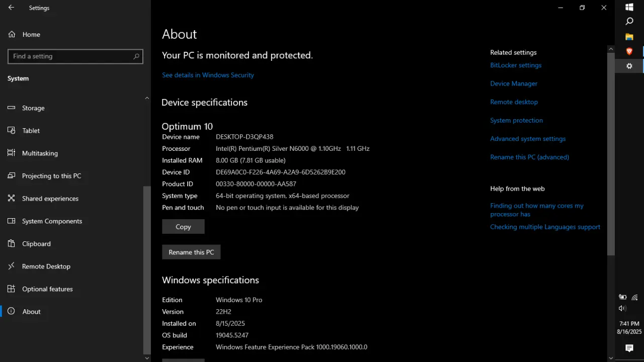This screenshot has width=644, height=362.
Task: Open See details in Windows Security
Action: (x=208, y=75)
